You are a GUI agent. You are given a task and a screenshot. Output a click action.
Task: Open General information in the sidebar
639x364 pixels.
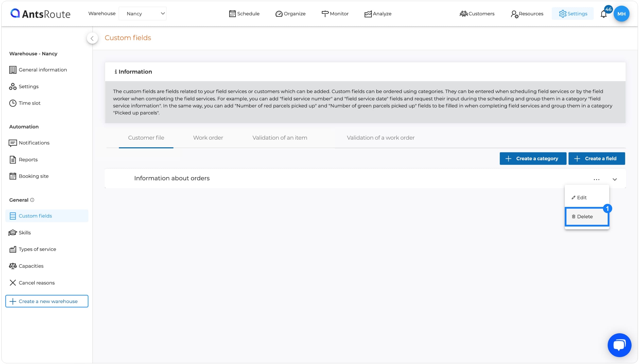[38, 70]
